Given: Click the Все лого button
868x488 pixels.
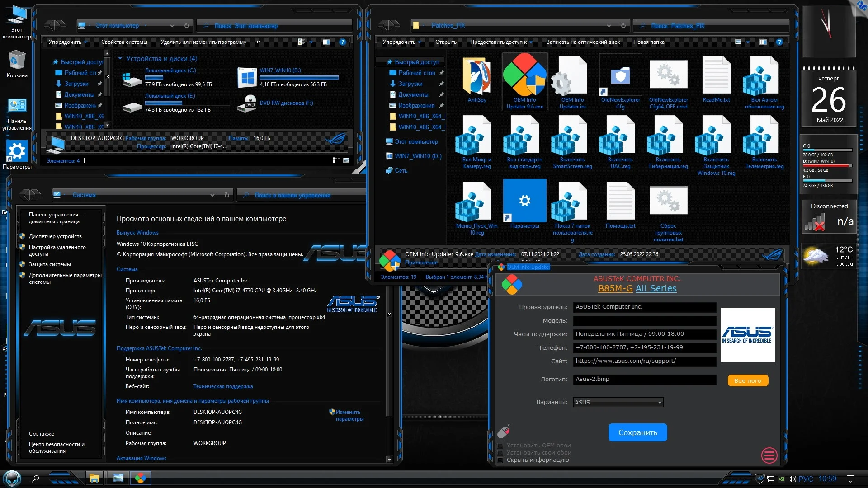Looking at the screenshot, I should 747,380.
